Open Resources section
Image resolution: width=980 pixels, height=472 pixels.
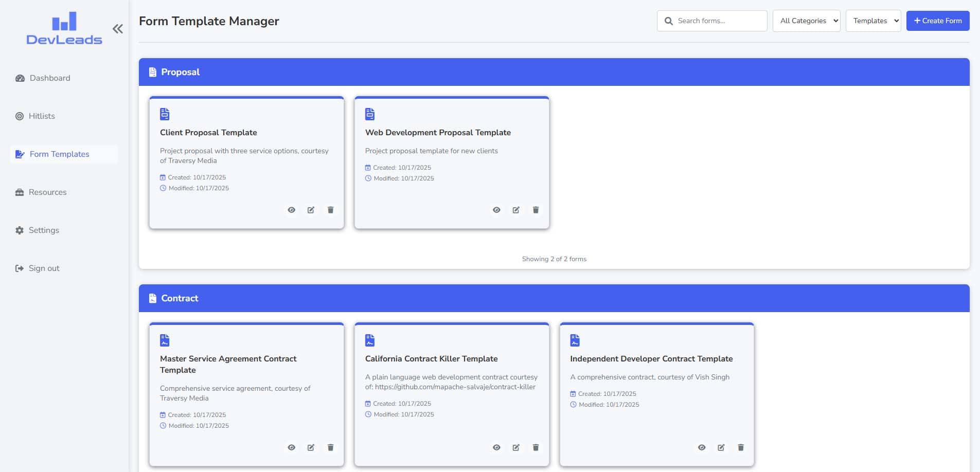(x=64, y=192)
